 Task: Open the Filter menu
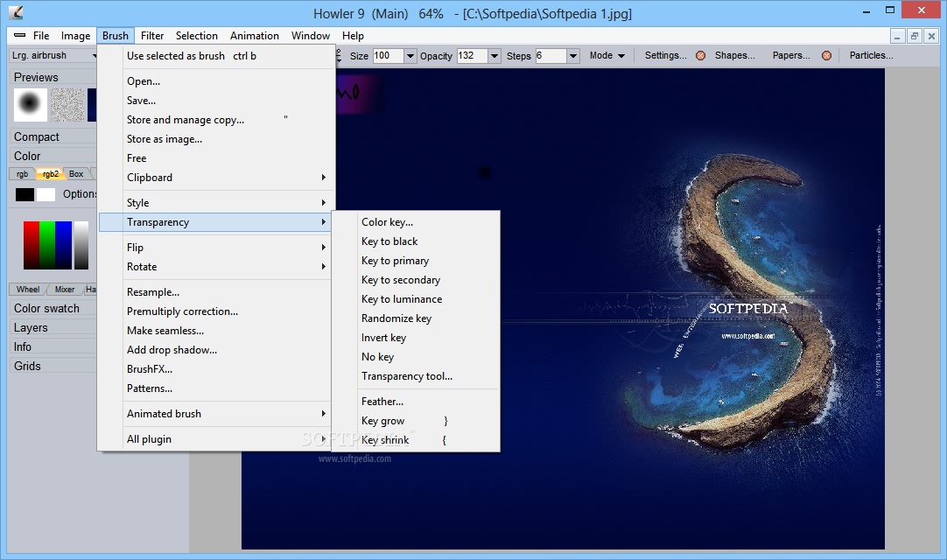(x=152, y=36)
